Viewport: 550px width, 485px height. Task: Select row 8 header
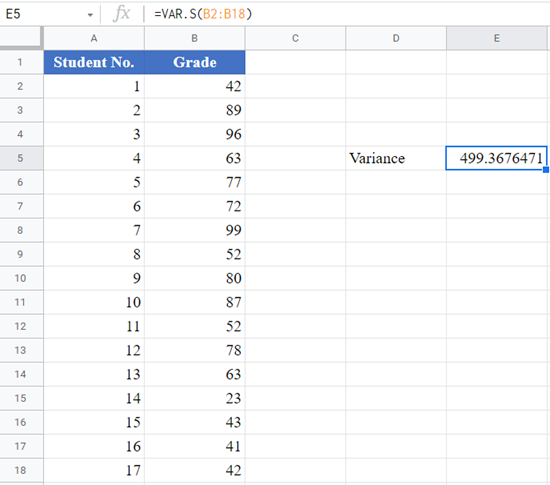point(21,230)
